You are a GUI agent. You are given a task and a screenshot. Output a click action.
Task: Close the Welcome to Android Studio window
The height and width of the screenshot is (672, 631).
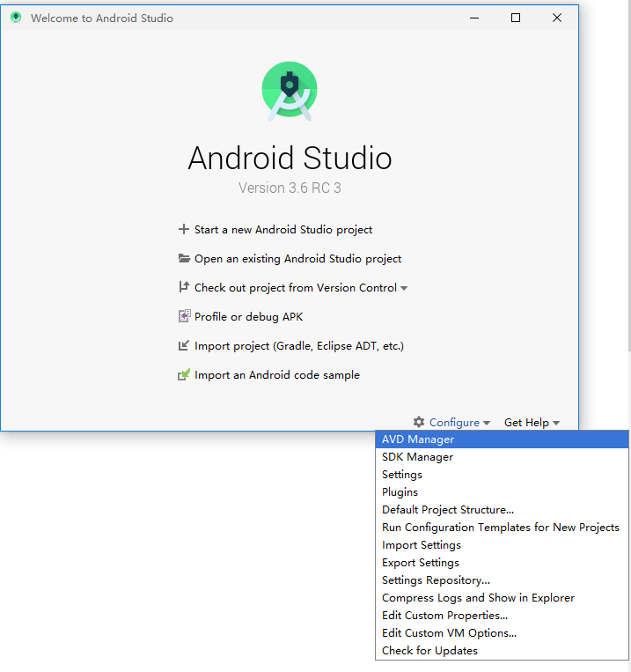tap(557, 18)
